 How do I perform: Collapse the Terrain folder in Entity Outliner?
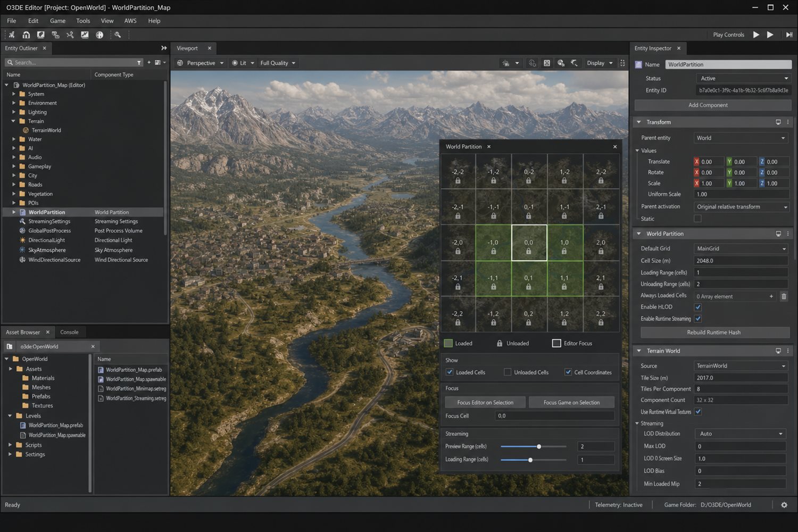pos(14,121)
